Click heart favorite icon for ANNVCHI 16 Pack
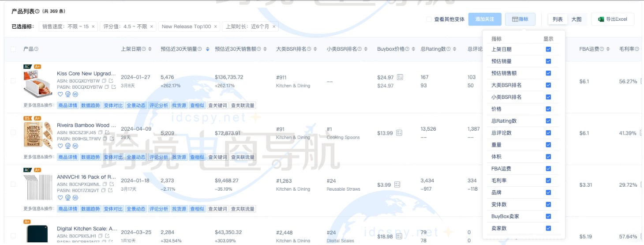Screen dimensions: 644x245 (x=60, y=197)
